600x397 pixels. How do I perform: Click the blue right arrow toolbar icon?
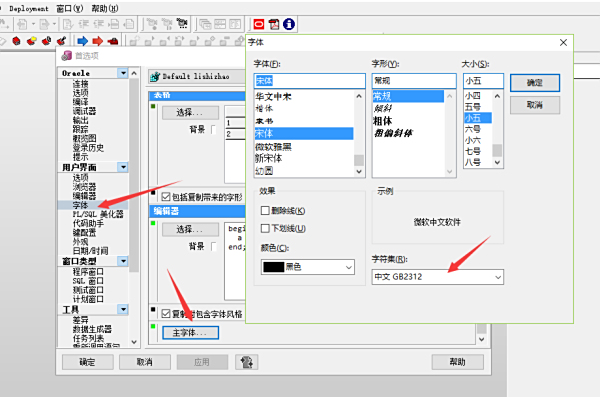[x=82, y=41]
